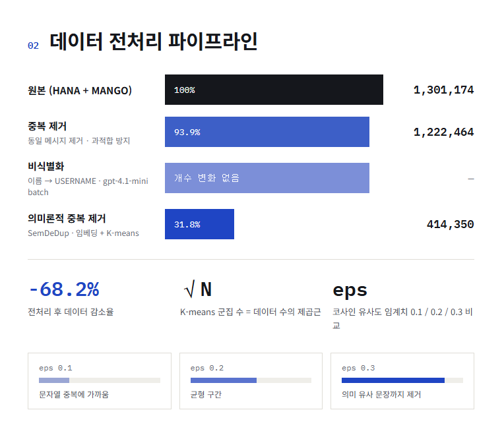Select the 93.9% deduplication bar

[x=267, y=132]
